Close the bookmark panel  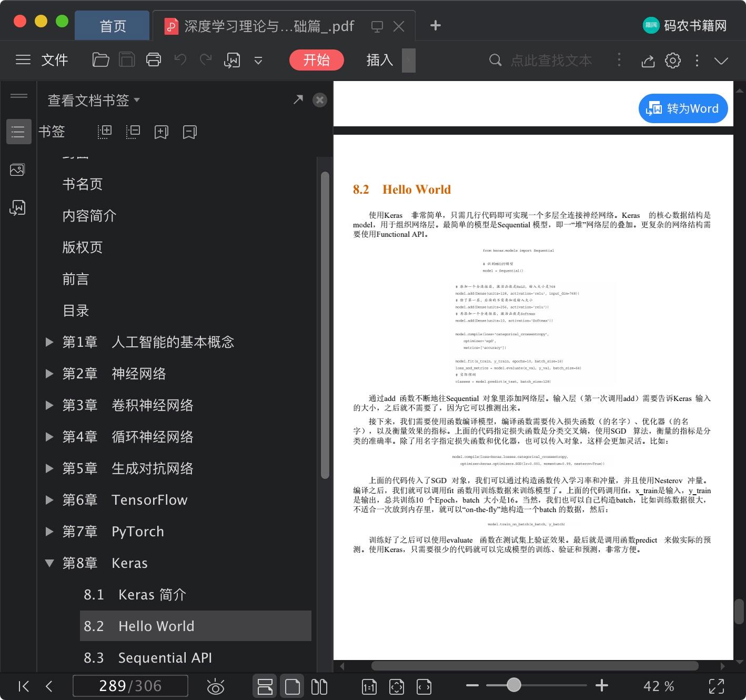pyautogui.click(x=320, y=100)
